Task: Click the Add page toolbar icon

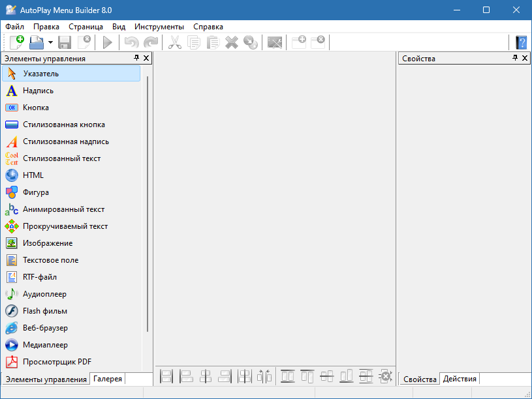Action: coord(299,42)
